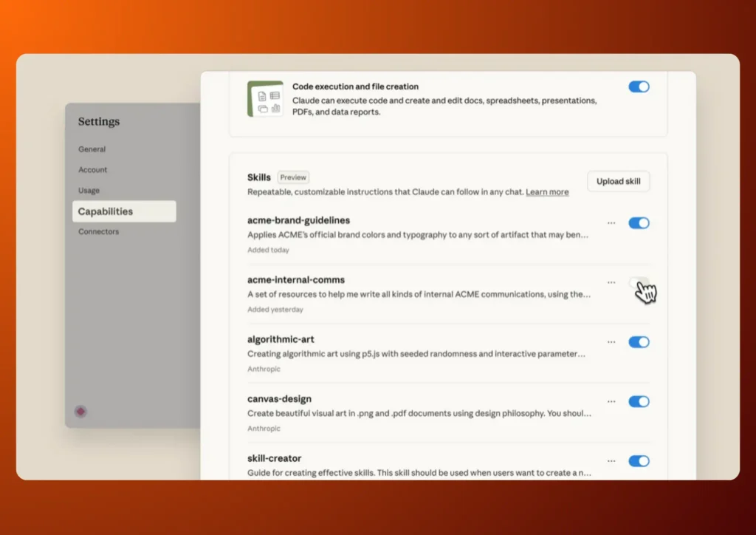The height and width of the screenshot is (535, 756).
Task: Turn off the algorithmic-art skill
Action: pyautogui.click(x=639, y=342)
